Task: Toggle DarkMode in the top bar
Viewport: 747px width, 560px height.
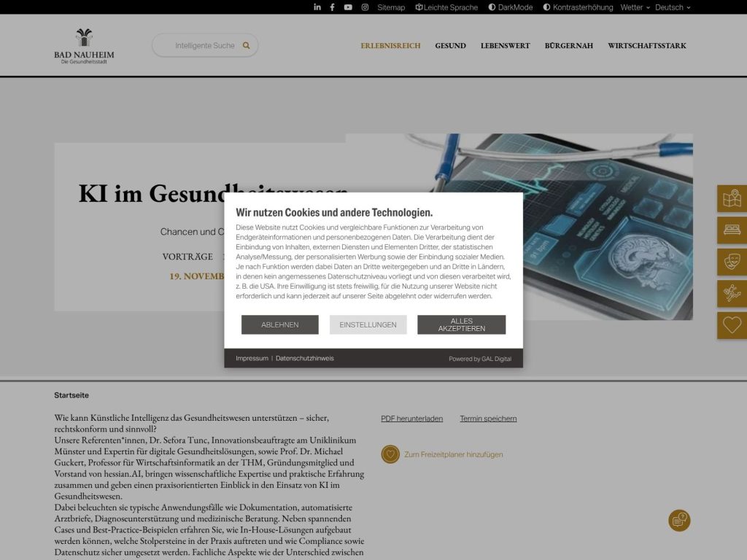Action: tap(510, 7)
